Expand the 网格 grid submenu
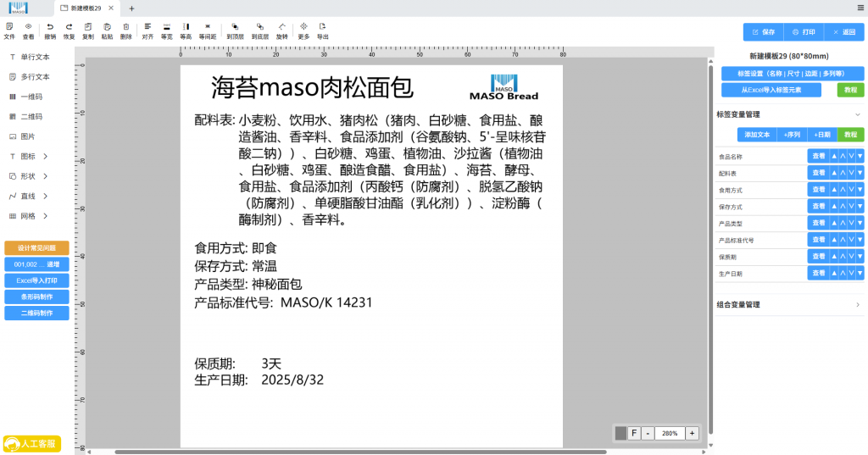 tap(46, 216)
